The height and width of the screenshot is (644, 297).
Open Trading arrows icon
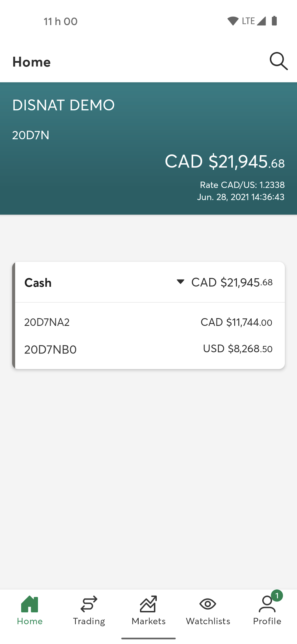click(x=89, y=603)
